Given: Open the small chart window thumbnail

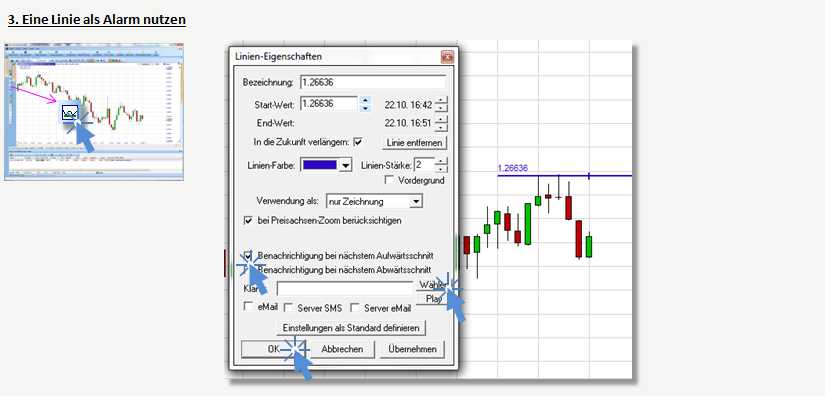Looking at the screenshot, I should (94, 112).
